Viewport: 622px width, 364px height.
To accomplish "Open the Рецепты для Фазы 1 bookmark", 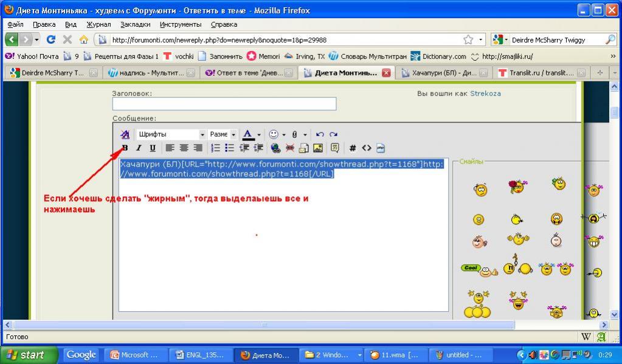I will point(121,57).
